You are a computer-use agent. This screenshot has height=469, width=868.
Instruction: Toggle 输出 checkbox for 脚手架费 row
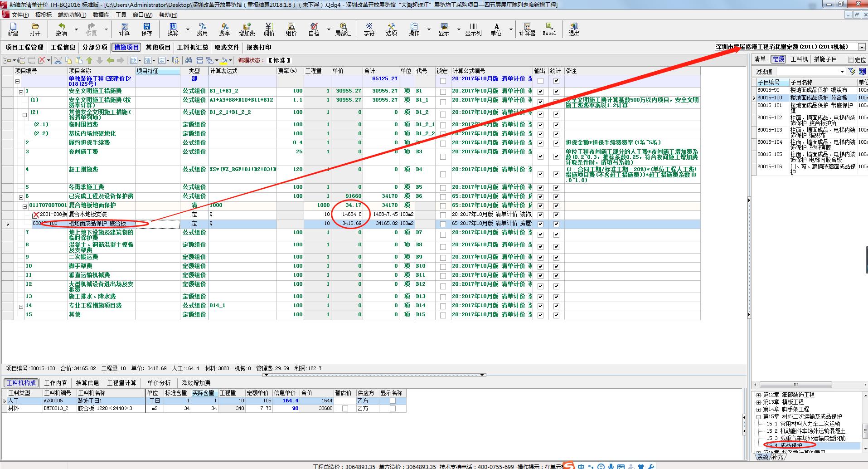point(540,266)
